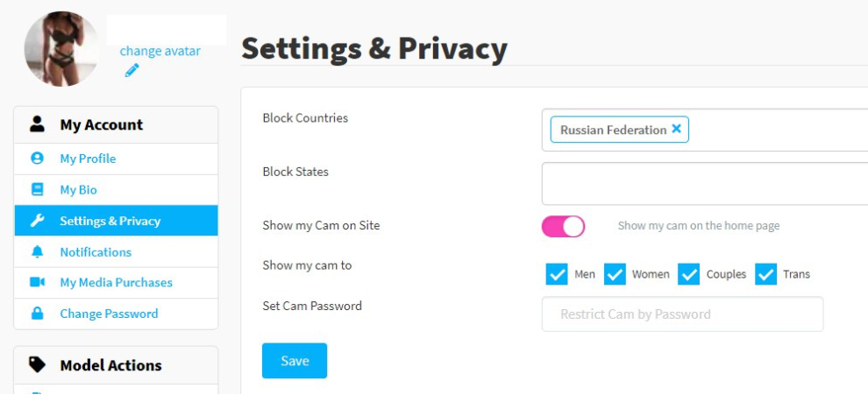Click the pencil edit avatar icon

click(x=132, y=71)
